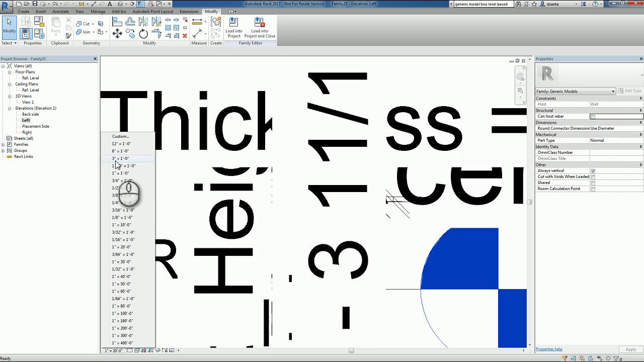Image resolution: width=644 pixels, height=362 pixels.
Task: Expand the Groups node in Project Browser
Action: (x=3, y=150)
